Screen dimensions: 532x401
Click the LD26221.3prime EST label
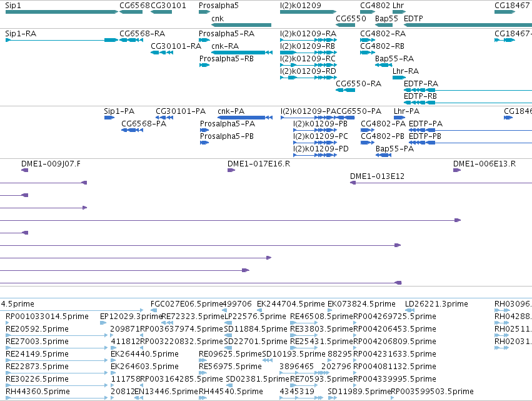pyautogui.click(x=436, y=304)
